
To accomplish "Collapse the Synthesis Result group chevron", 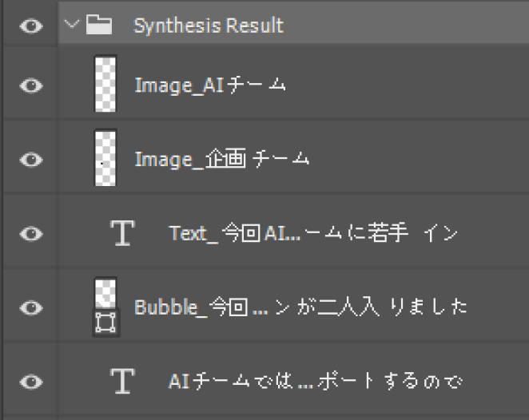I will (72, 24).
